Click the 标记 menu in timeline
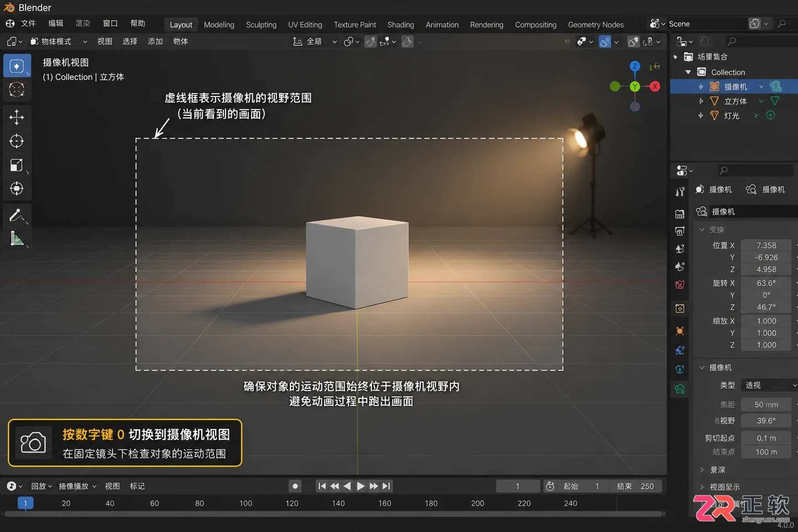This screenshot has height=532, width=798. (x=137, y=486)
